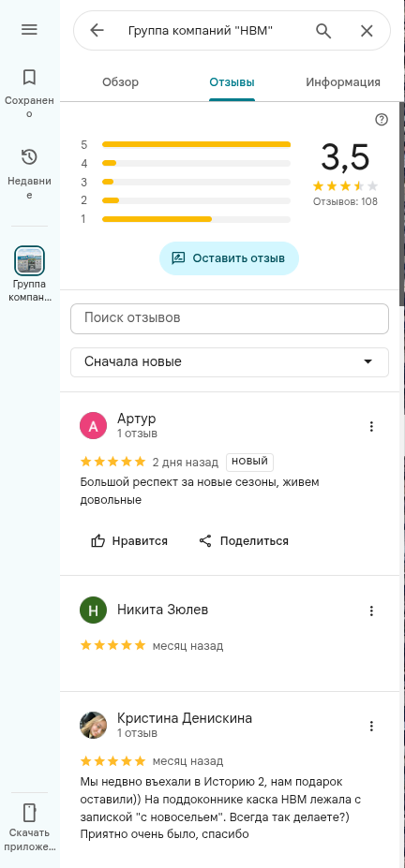Click the Скачать приложение phone icon

pyautogui.click(x=29, y=813)
